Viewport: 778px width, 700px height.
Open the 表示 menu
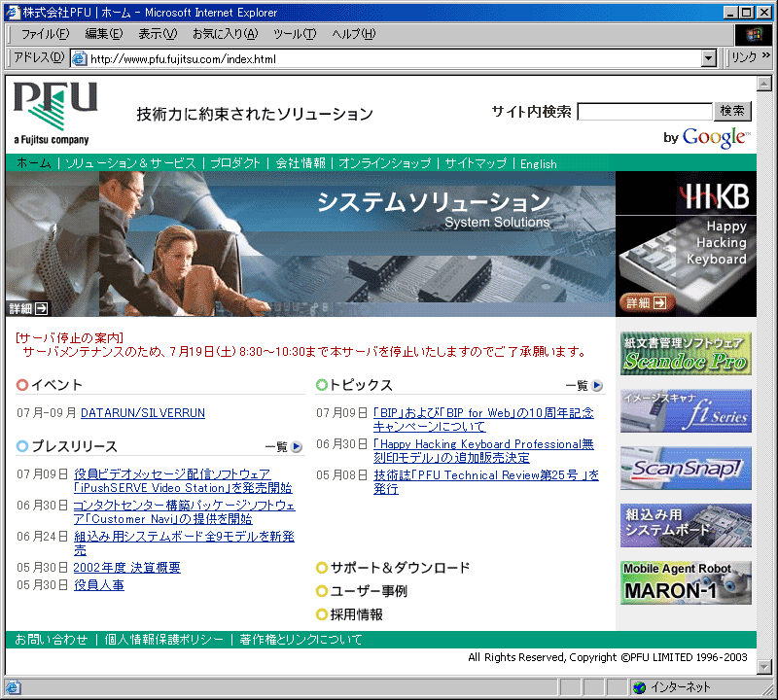pyautogui.click(x=158, y=34)
